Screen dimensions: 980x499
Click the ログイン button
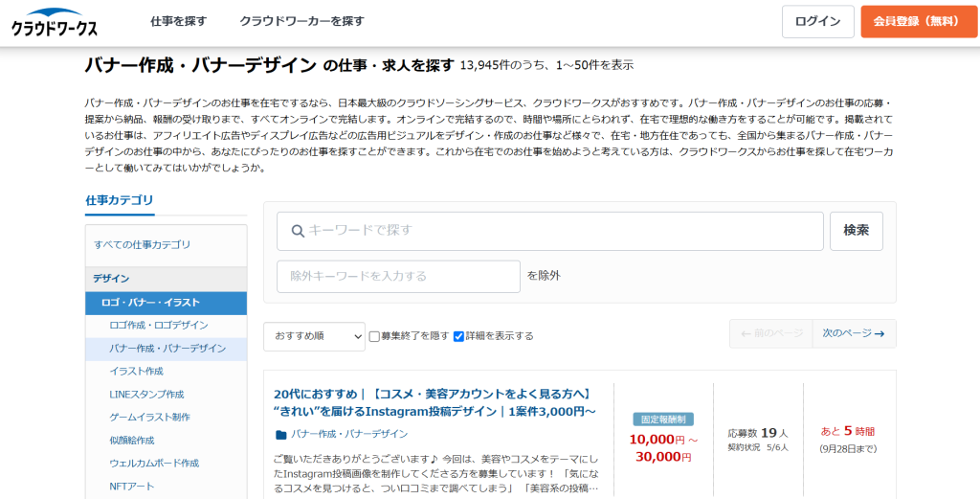817,22
